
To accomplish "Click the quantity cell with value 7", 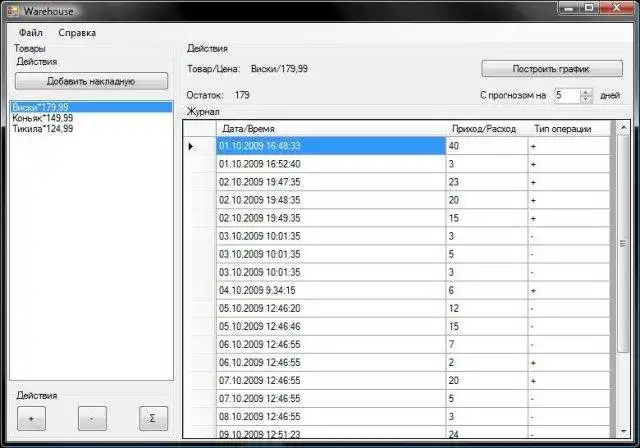I will tap(487, 344).
